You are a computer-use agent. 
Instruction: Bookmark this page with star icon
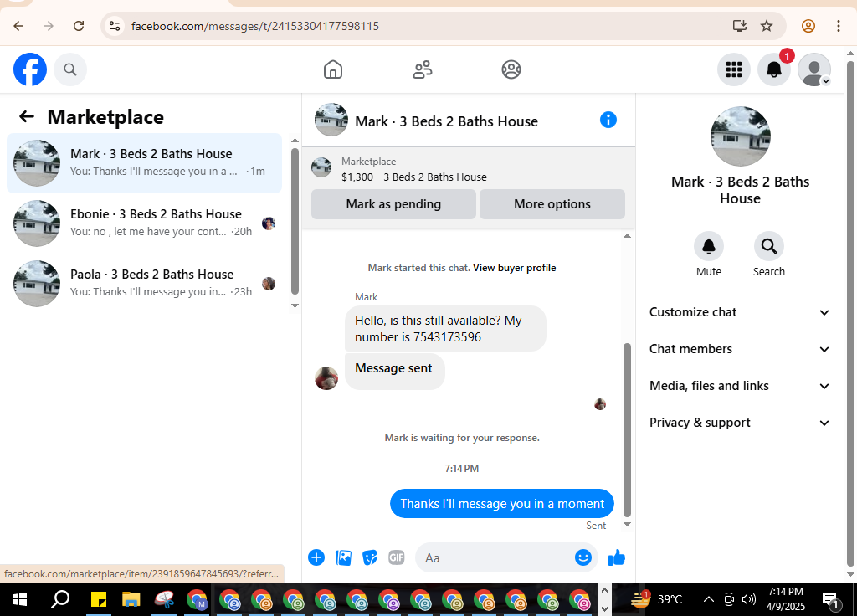coord(767,26)
